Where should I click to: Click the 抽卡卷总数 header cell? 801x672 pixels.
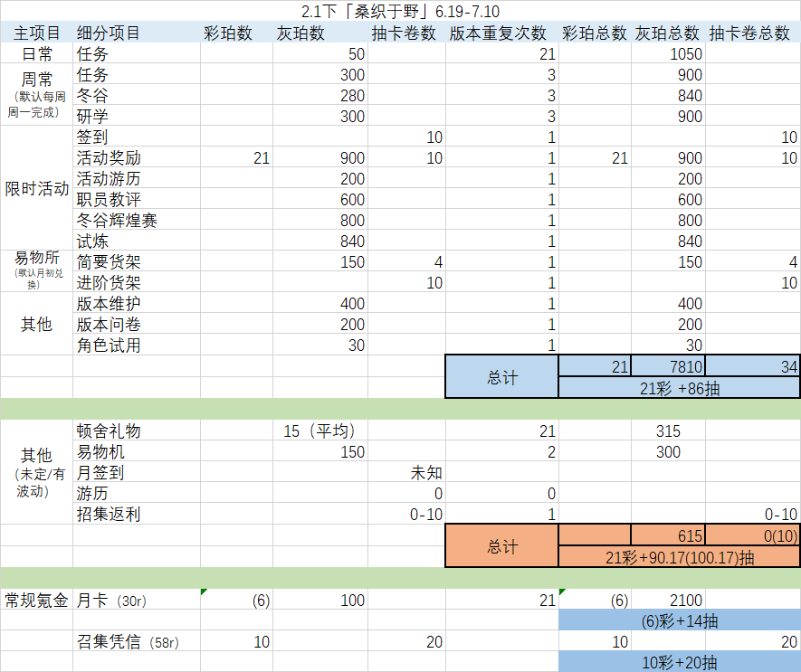[x=753, y=33]
